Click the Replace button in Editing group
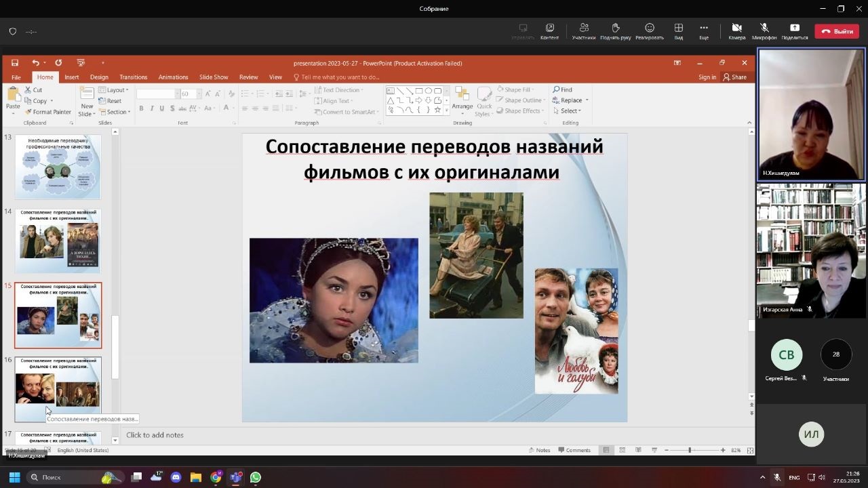Viewport: 868px width, 488px height. 570,100
